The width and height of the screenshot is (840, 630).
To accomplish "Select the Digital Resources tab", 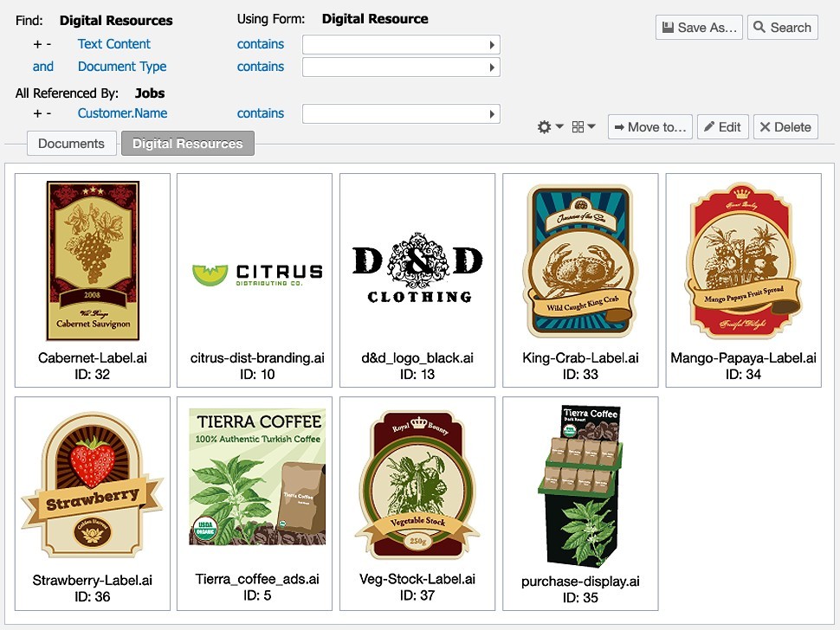I will click(188, 144).
